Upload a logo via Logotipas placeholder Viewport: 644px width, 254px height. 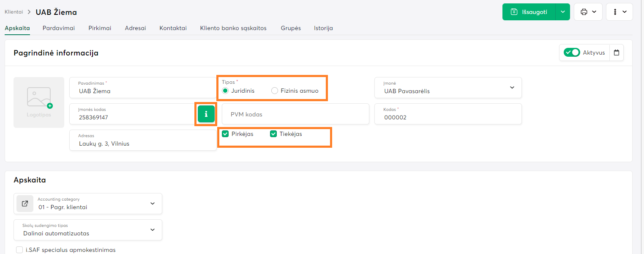coord(39,102)
